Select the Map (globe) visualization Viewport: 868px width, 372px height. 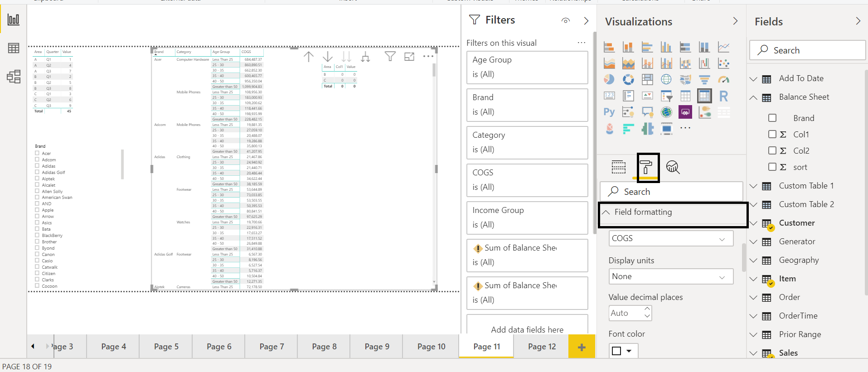[x=666, y=80]
